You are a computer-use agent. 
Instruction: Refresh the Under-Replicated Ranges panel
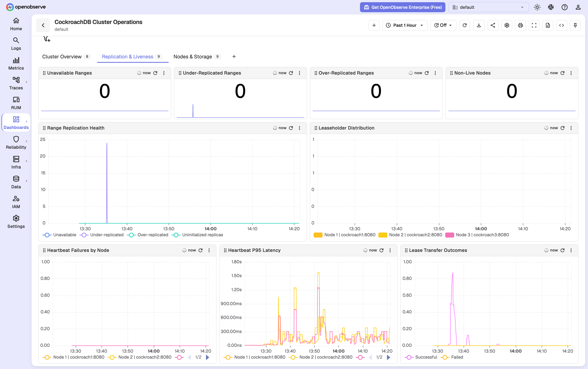point(291,73)
